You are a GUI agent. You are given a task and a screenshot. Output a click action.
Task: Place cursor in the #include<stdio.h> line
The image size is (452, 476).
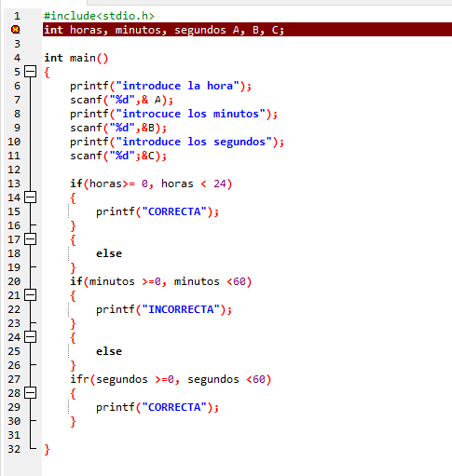tap(99, 16)
